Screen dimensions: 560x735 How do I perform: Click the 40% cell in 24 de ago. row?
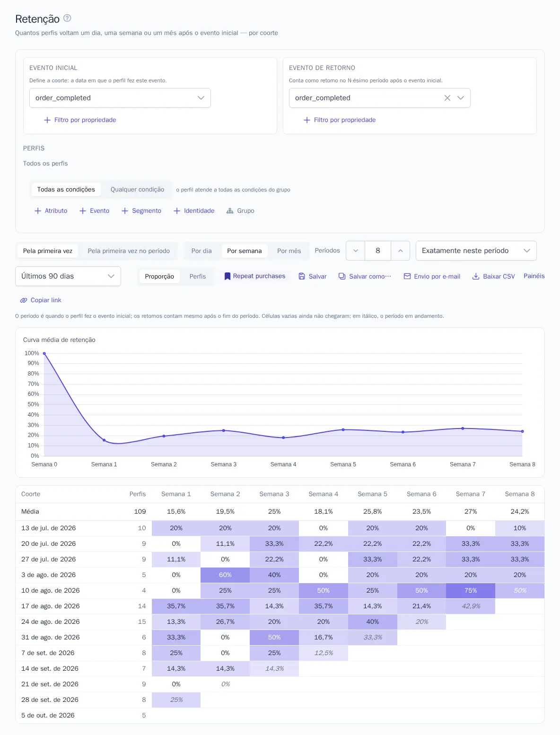pos(373,622)
